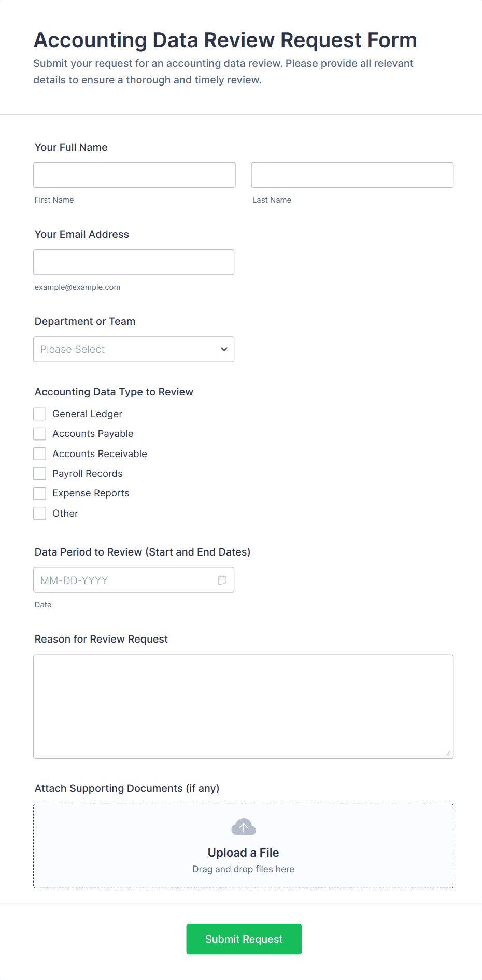Select the Expense Reports checkbox
Viewport: 482px width, 980px height.
click(39, 493)
